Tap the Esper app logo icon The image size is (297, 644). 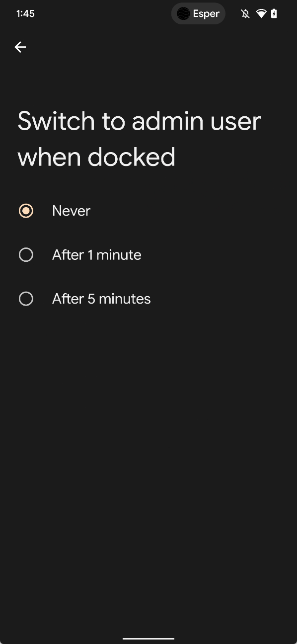(183, 13)
